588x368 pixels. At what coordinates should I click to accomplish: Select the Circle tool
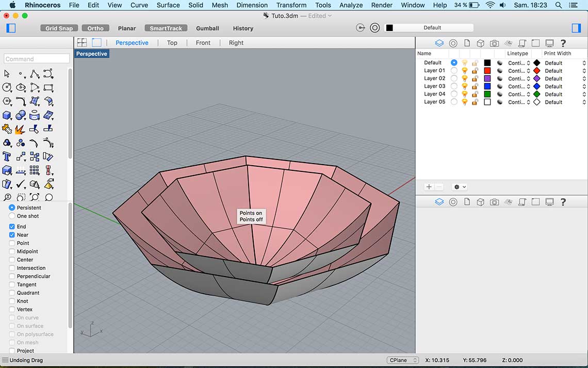click(x=7, y=88)
